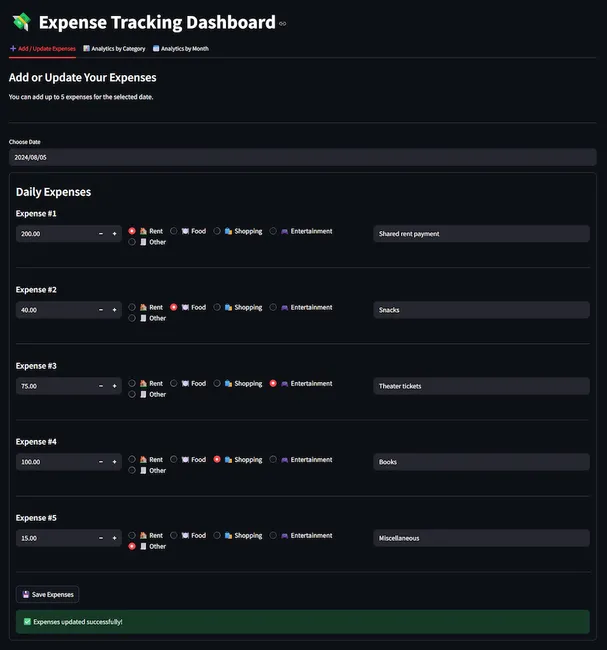The width and height of the screenshot is (607, 650).
Task: Select Food category for Expense #1
Action: tap(174, 231)
